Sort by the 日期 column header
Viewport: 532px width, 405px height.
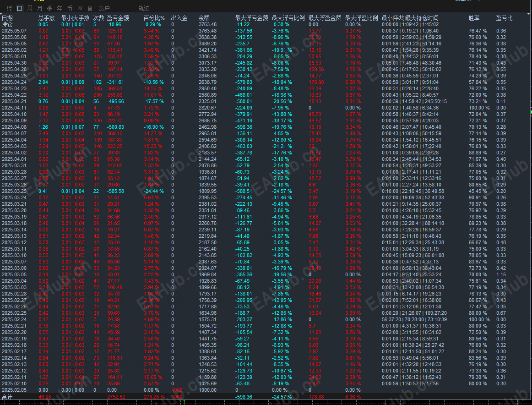click(x=7, y=18)
